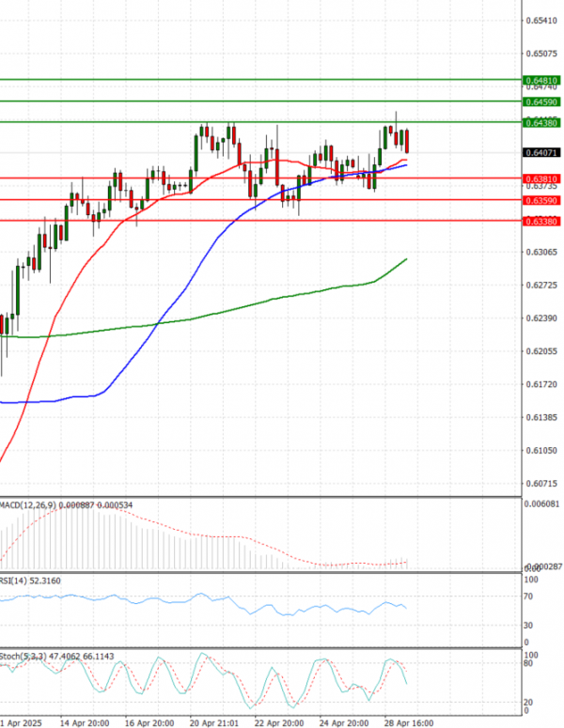
Task: Click the 0.64380 green price tag
Action: pyautogui.click(x=540, y=123)
